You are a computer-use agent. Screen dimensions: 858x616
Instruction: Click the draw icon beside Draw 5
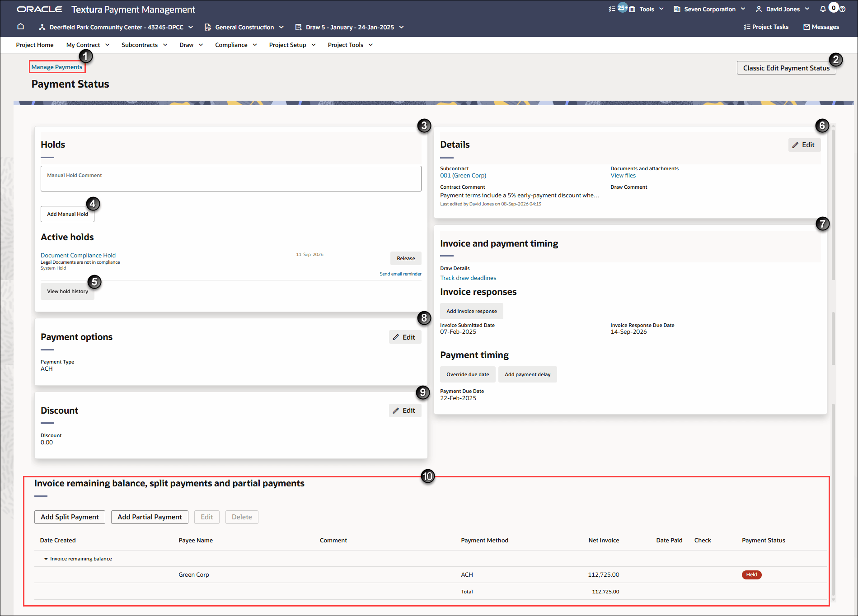point(298,27)
